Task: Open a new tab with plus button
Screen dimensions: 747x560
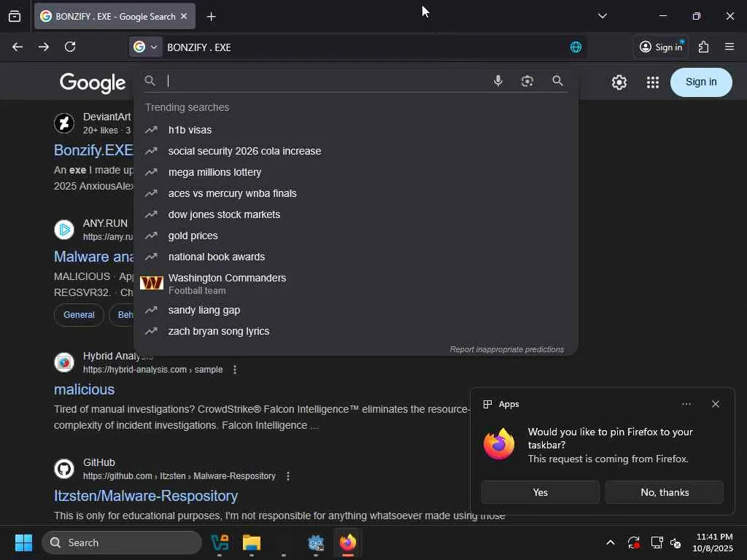Action: coord(211,17)
